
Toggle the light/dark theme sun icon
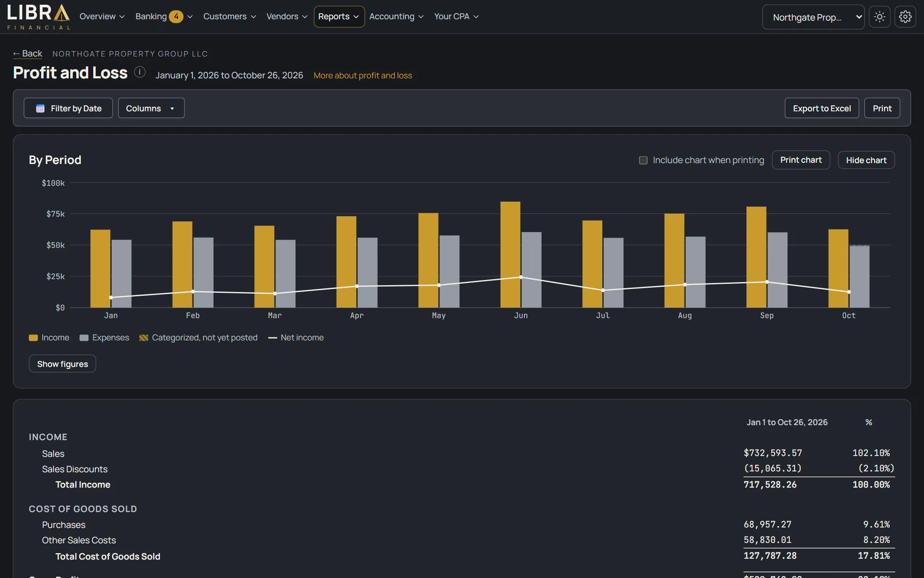880,17
